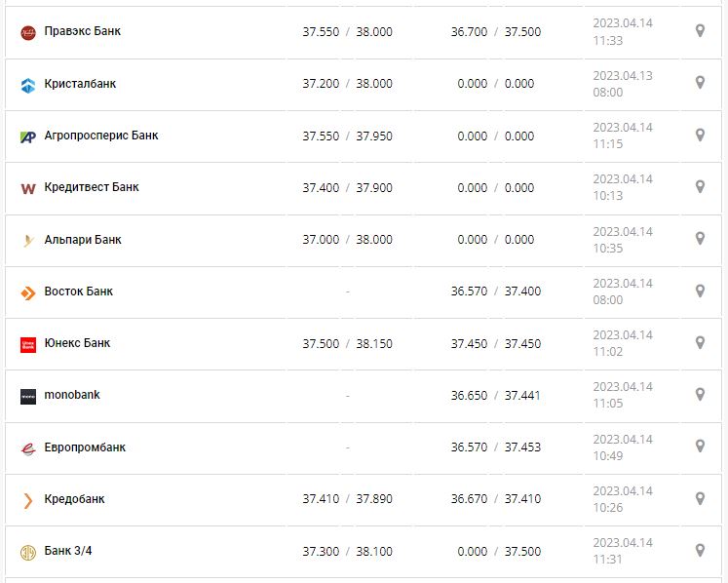Click the Европромбанк location pin
This screenshot has width=728, height=583.
[x=699, y=447]
